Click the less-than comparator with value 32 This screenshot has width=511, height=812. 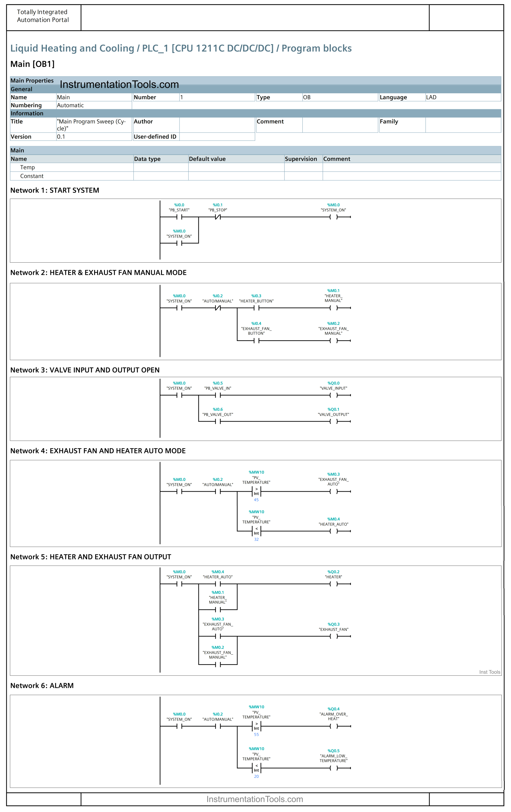tap(256, 531)
